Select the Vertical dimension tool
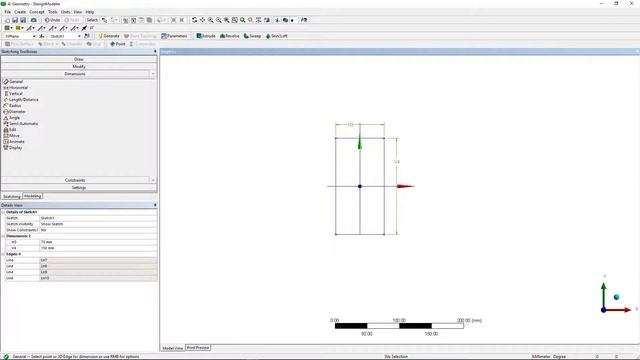 (13, 93)
